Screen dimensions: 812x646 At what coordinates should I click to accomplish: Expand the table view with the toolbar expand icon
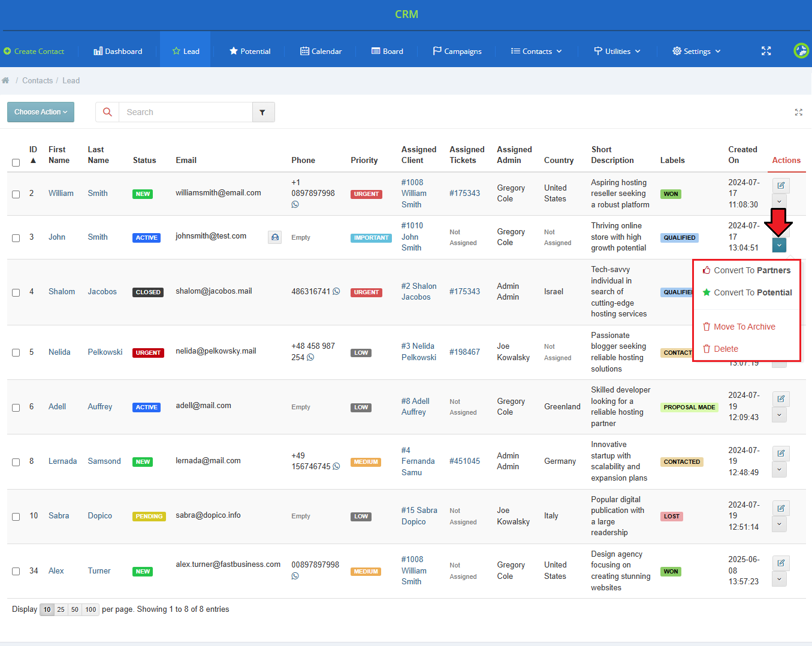(798, 112)
